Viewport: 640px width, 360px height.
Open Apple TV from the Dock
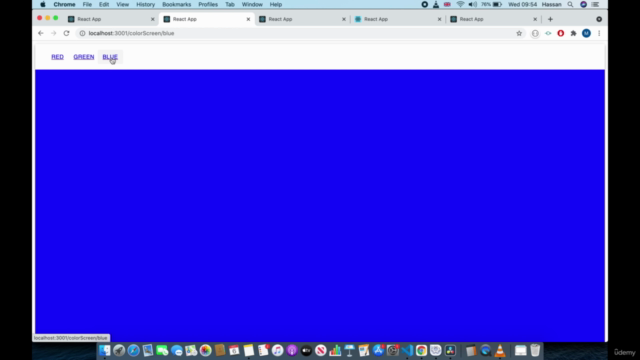(306, 350)
